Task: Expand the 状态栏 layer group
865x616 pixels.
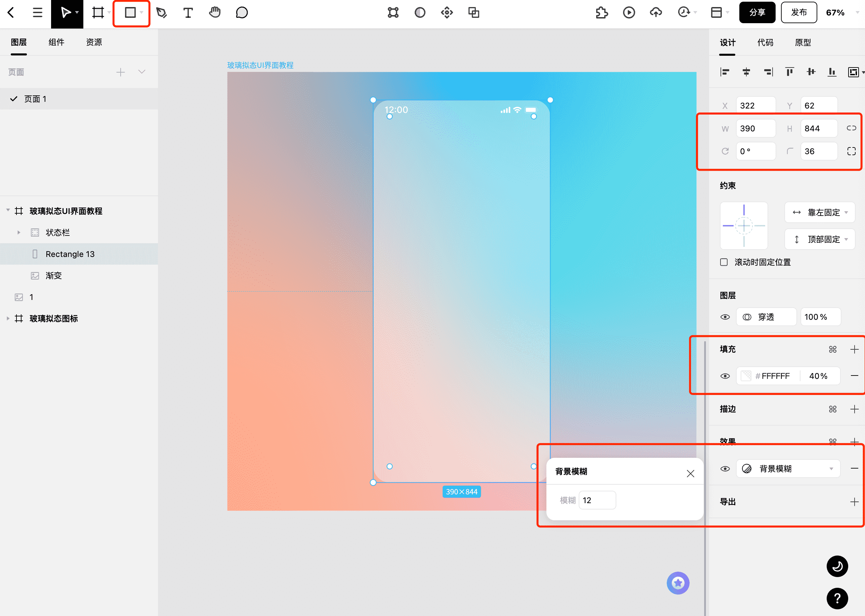Action: point(18,232)
